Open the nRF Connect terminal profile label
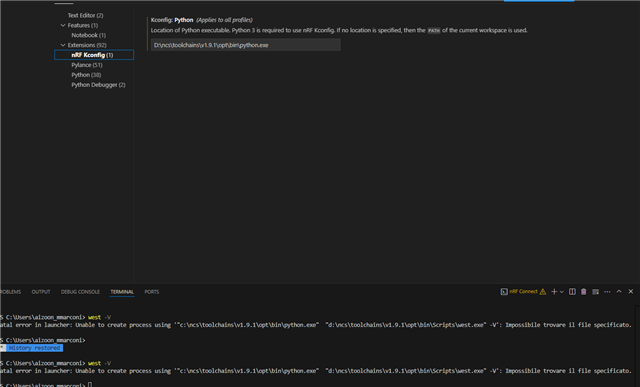Viewport: 640px width, 387px height. coord(523,291)
